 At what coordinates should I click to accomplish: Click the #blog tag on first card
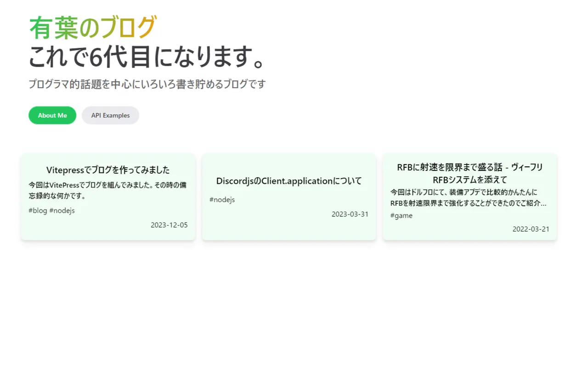pos(38,210)
